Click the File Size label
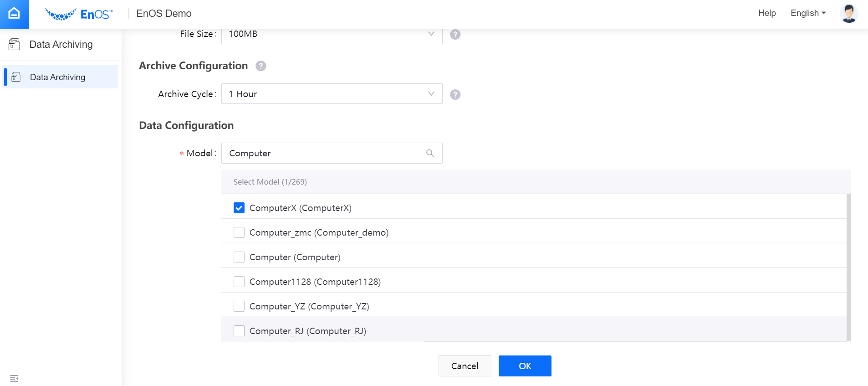868x386 pixels. coord(198,34)
